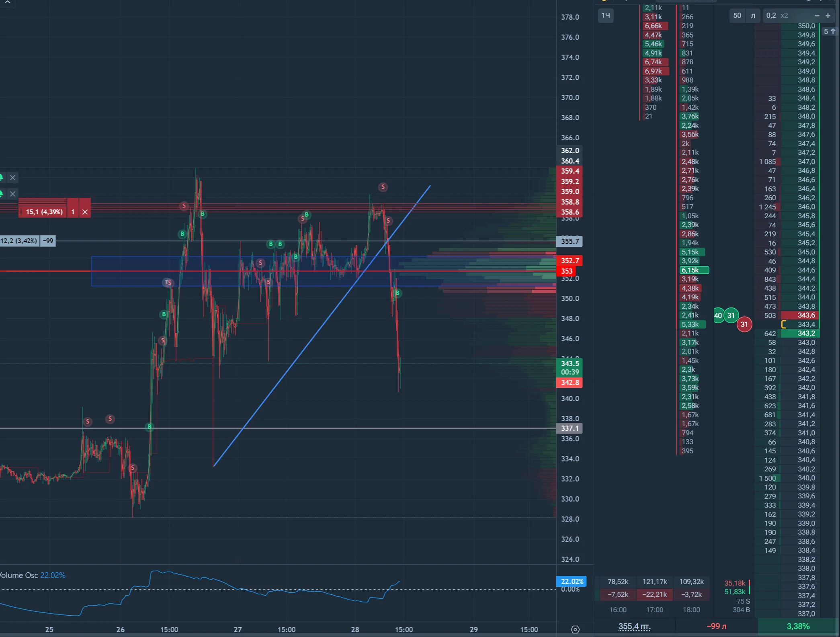Close the upper green bell alert line
The image size is (840, 637).
point(13,178)
